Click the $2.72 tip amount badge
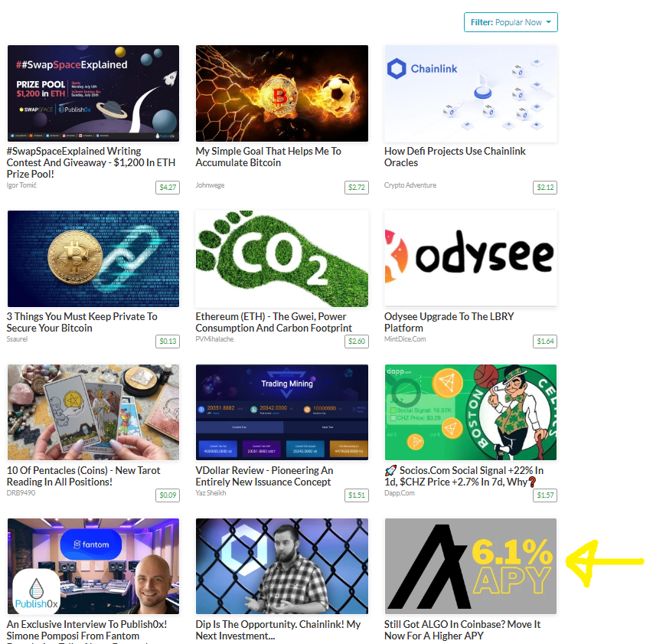 357,188
